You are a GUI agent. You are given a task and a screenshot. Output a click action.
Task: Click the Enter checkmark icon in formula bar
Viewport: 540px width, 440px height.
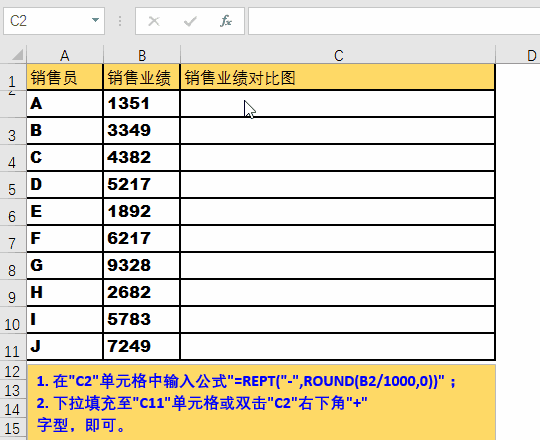(x=190, y=21)
